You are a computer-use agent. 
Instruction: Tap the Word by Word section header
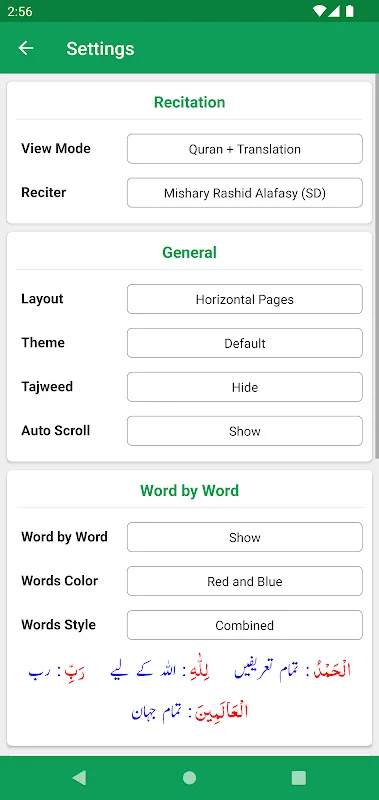(x=189, y=491)
